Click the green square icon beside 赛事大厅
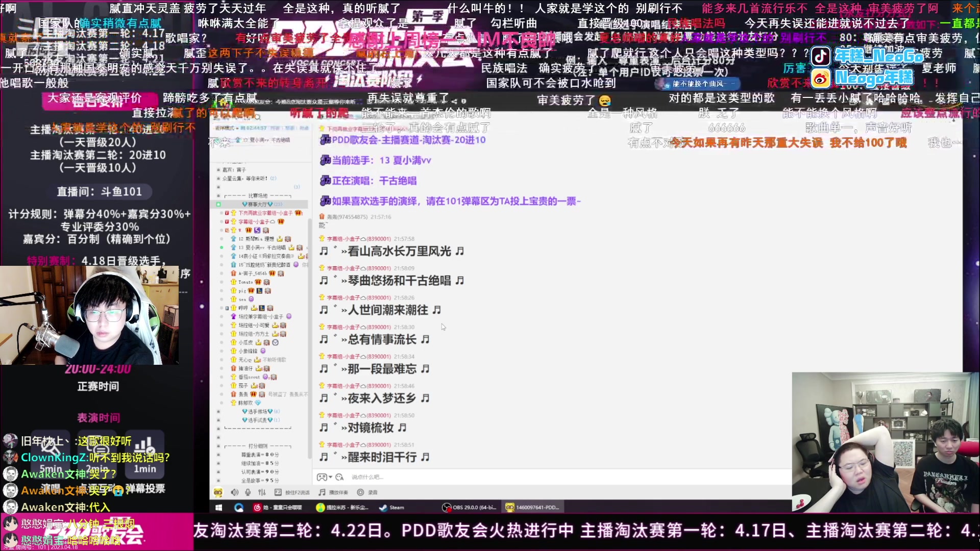 (218, 204)
